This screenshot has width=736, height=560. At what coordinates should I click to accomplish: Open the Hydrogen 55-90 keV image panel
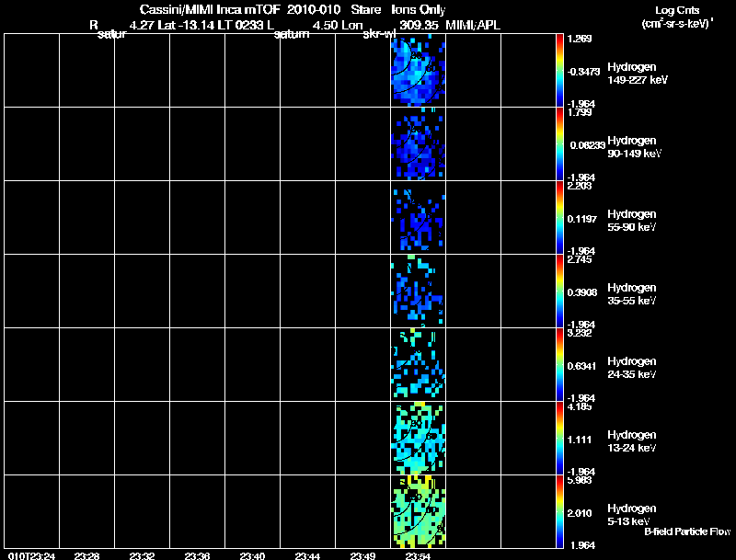click(x=418, y=218)
